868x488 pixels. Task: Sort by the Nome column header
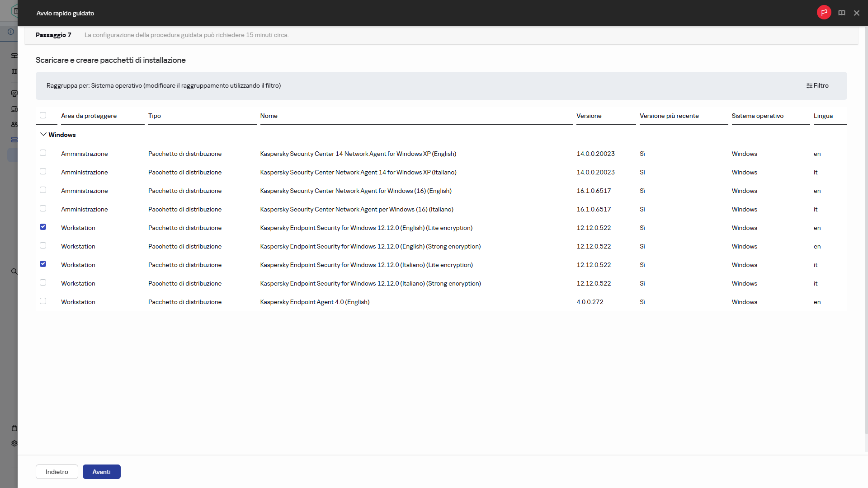pos(269,116)
